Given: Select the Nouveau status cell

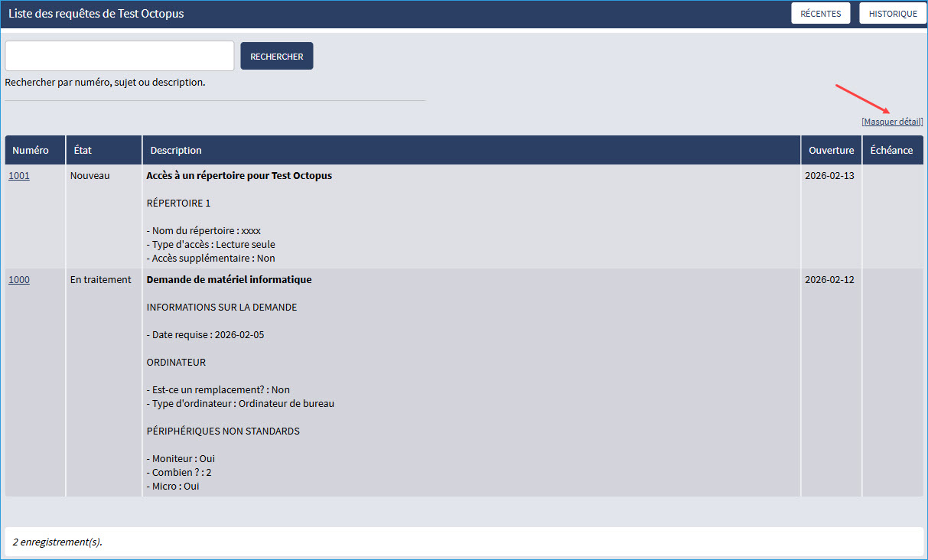Looking at the screenshot, I should coord(90,176).
